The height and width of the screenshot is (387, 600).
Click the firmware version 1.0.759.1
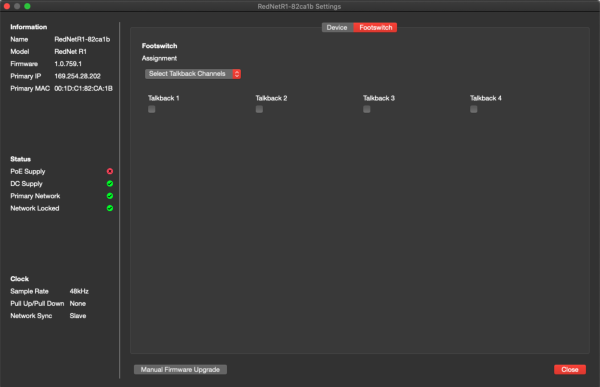(x=68, y=64)
